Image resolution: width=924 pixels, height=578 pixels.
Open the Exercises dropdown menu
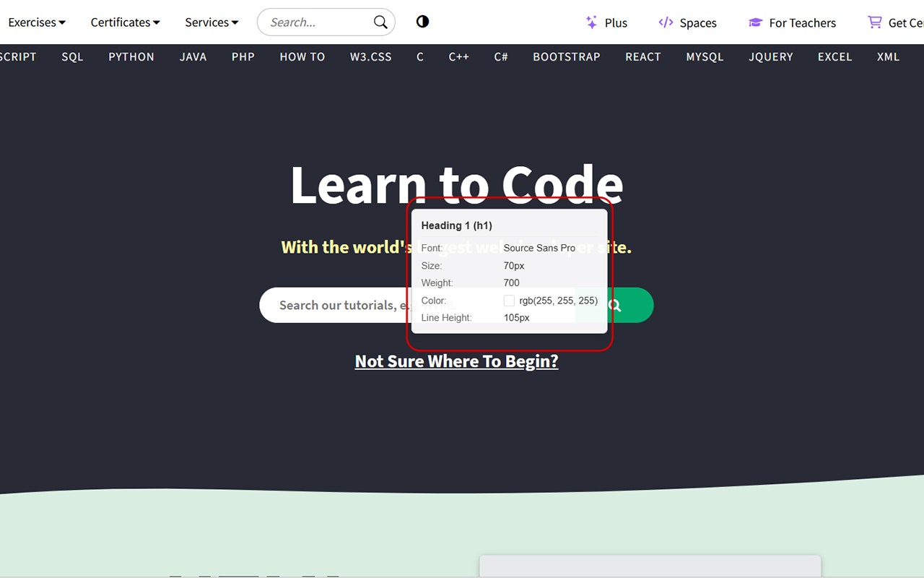point(37,22)
